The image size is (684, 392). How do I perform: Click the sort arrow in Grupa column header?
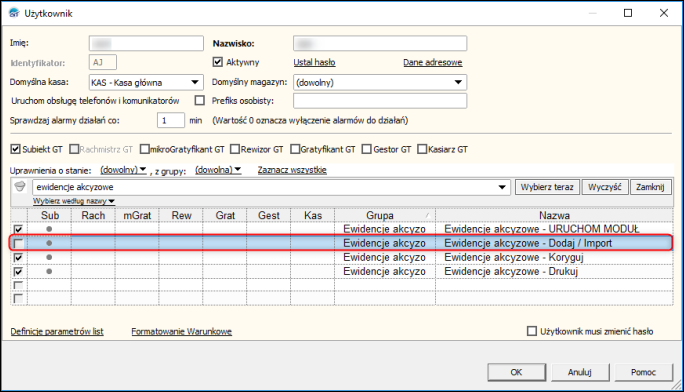pos(428,215)
